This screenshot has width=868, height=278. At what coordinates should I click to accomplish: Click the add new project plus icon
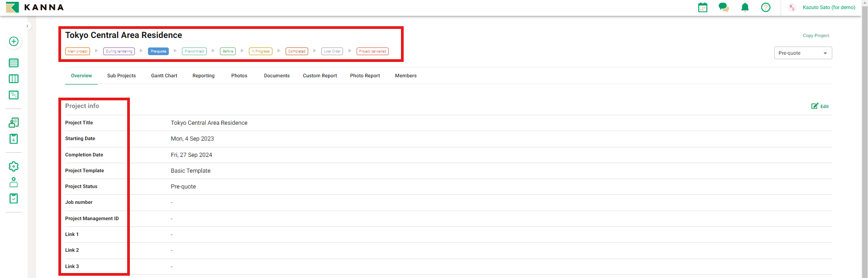coord(14,41)
